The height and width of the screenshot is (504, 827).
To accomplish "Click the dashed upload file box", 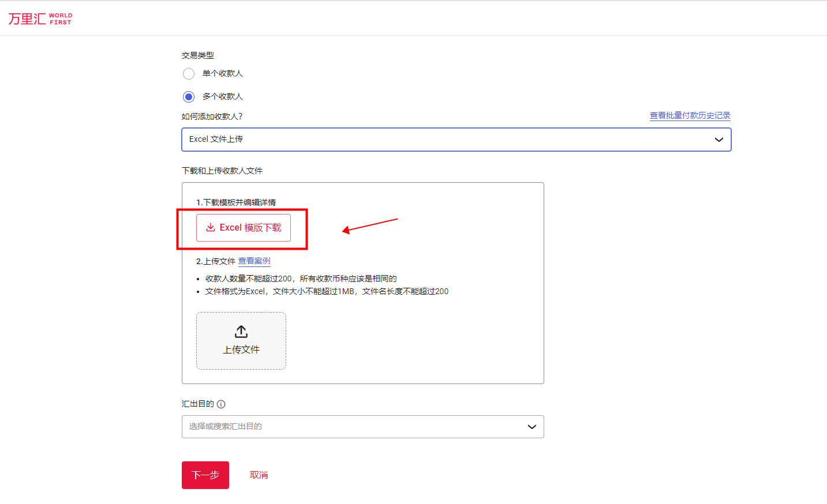I will coord(241,340).
